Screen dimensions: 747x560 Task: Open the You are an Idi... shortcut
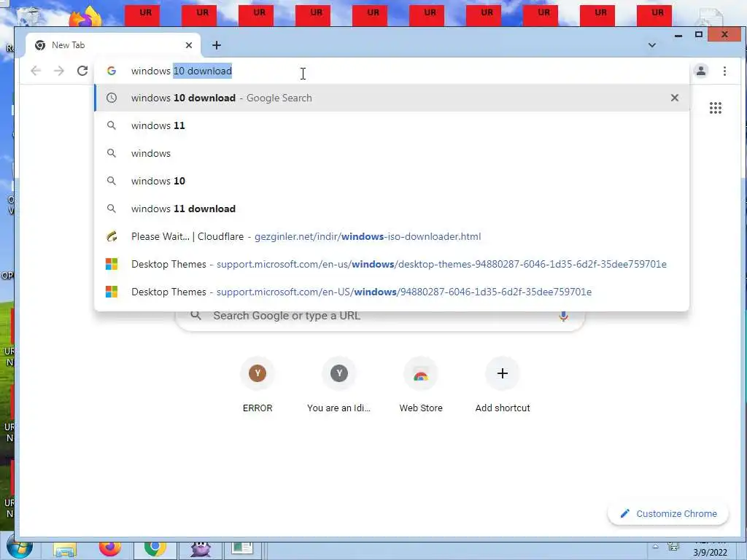(x=338, y=386)
